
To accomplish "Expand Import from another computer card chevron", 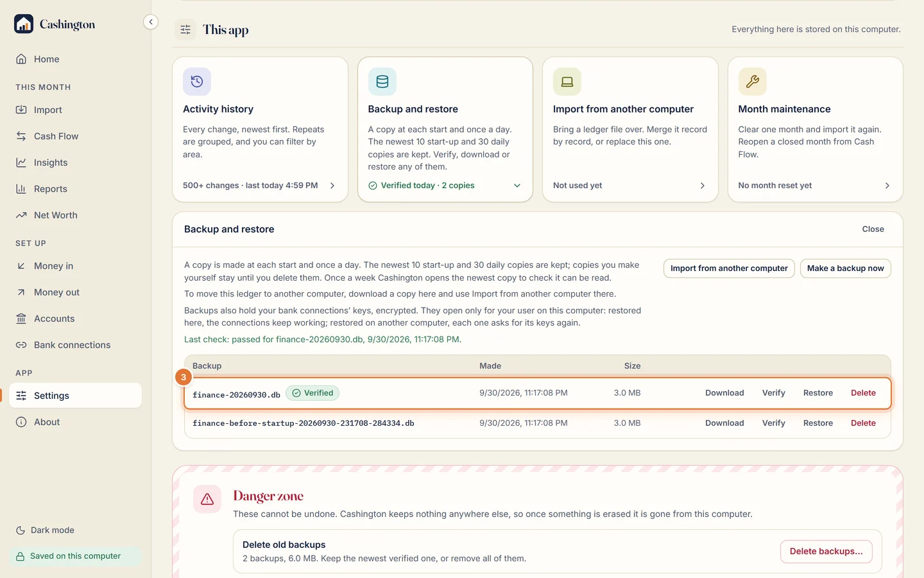I will coord(703,186).
